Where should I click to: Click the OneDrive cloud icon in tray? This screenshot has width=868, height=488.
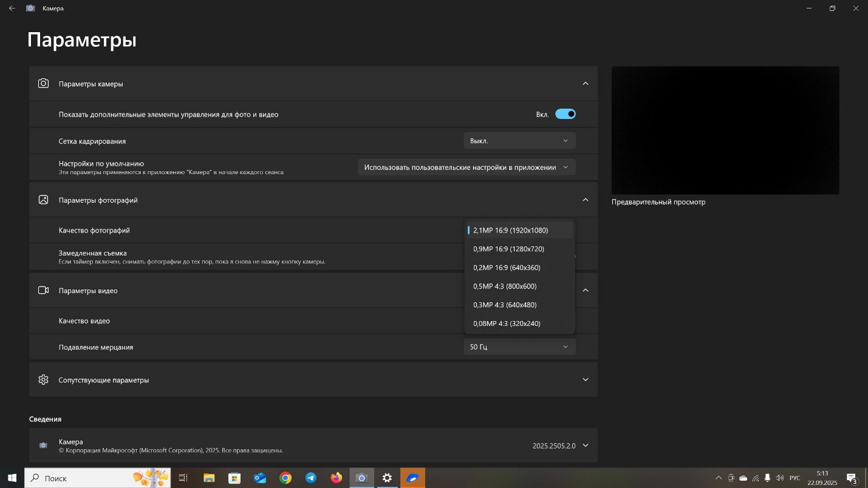[743, 478]
